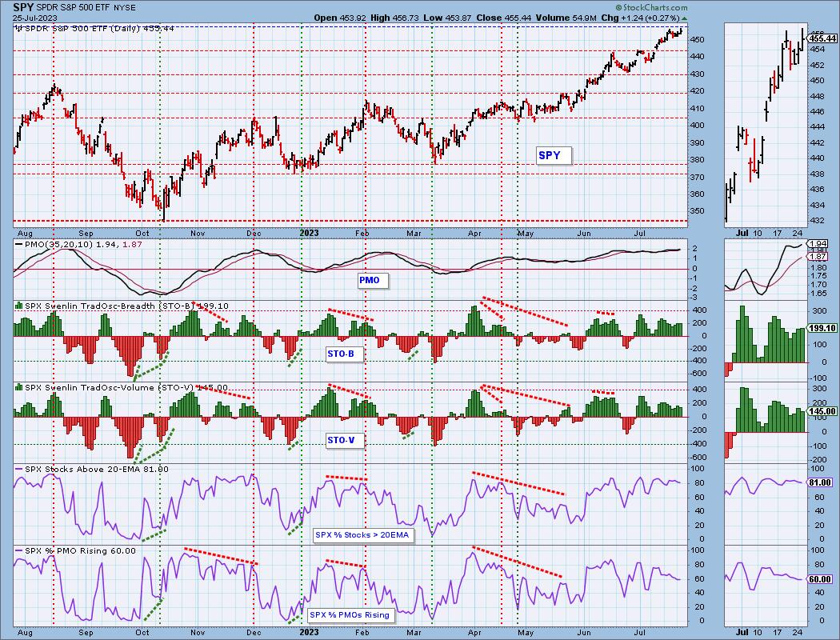This screenshot has height=640, width=840.
Task: Click the large SPY ticker symbol title
Action: coord(23,7)
